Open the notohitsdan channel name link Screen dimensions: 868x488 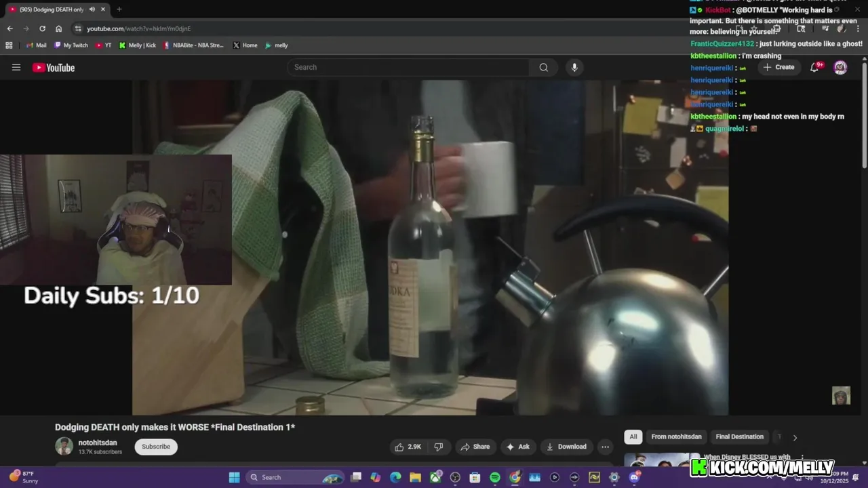click(98, 443)
